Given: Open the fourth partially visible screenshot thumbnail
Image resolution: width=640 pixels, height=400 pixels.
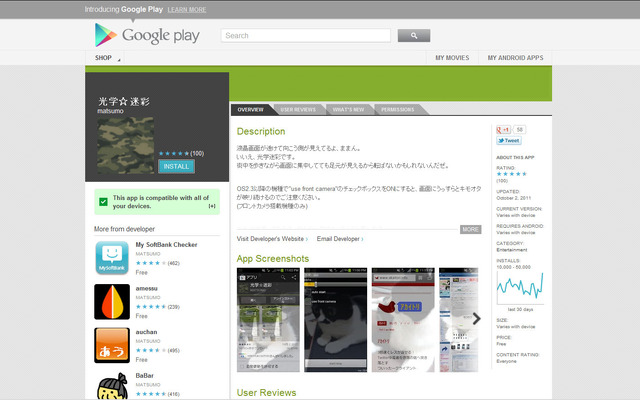Looking at the screenshot, I should (x=459, y=320).
